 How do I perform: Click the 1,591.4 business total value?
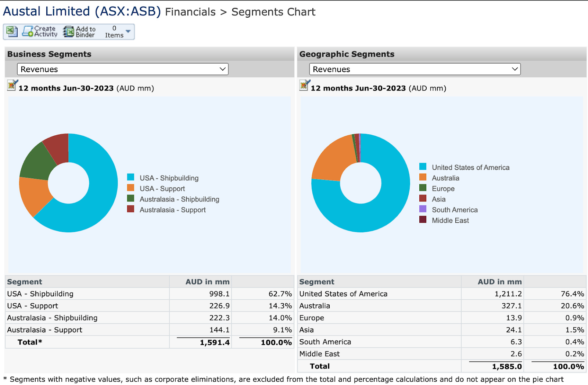pos(215,342)
